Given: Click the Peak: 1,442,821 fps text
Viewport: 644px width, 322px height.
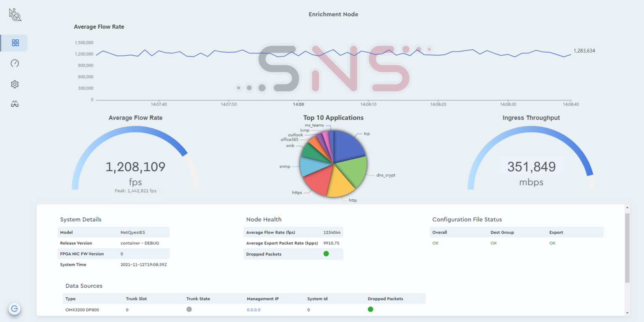Looking at the screenshot, I should [x=135, y=191].
